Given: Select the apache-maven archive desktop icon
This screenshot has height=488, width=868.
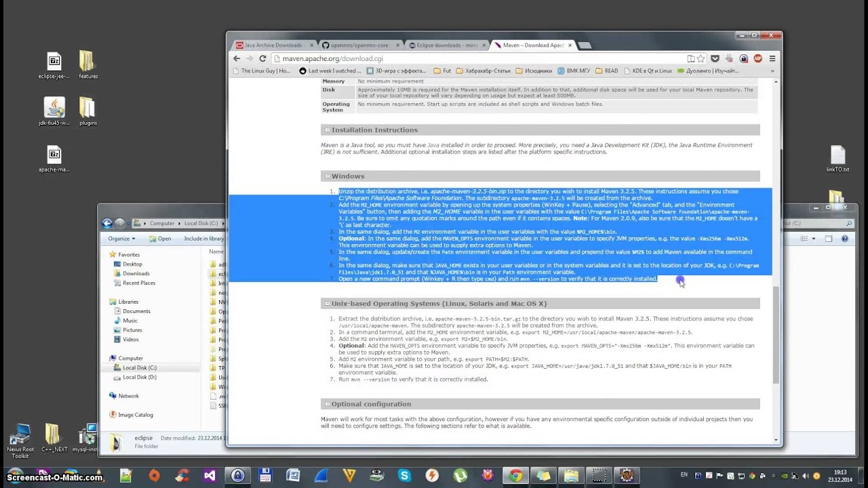Looking at the screenshot, I should (54, 159).
